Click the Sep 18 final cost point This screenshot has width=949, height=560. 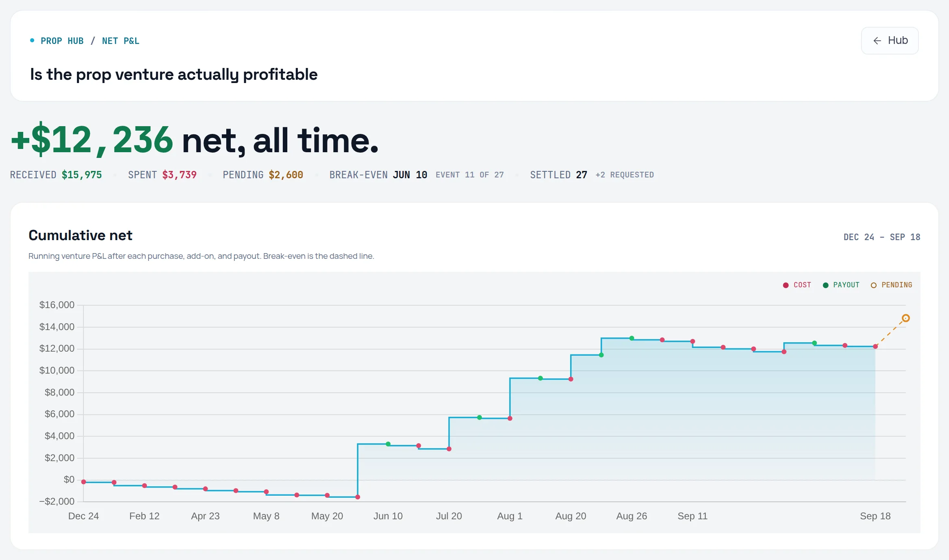click(x=875, y=346)
